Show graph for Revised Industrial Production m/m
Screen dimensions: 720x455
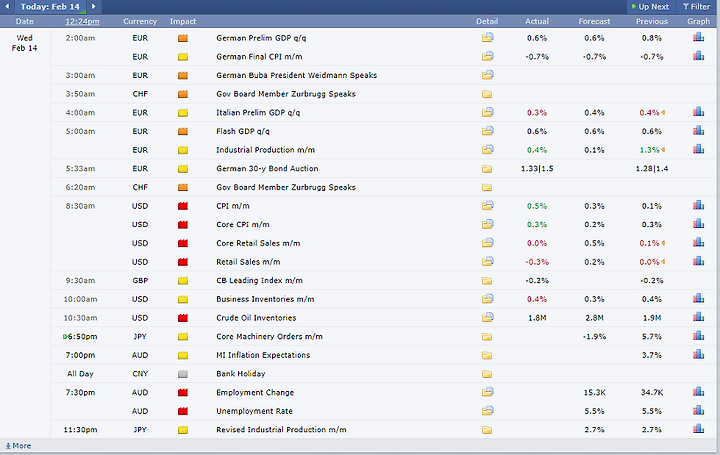[698, 429]
